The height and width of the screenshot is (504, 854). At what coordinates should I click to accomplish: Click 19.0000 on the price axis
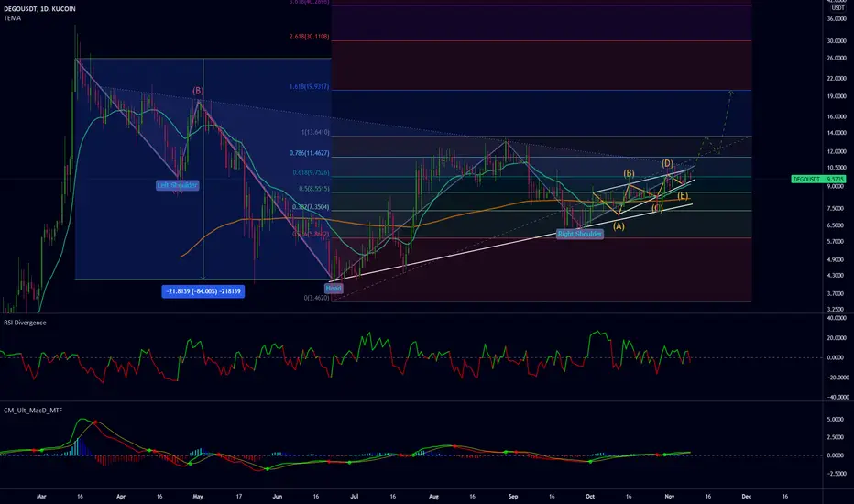pyautogui.click(x=837, y=96)
